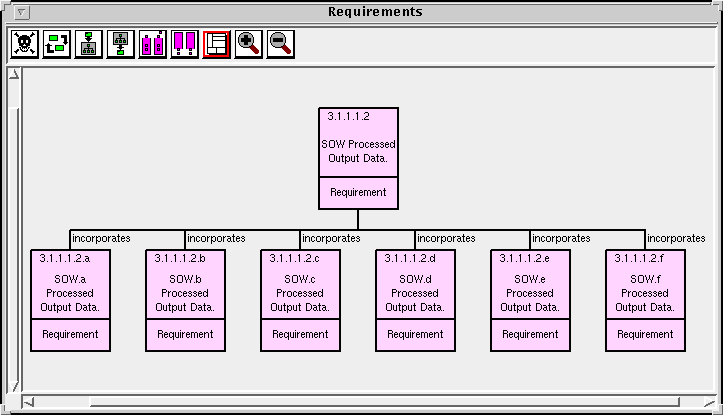Click the skull and crossbones delete icon
Screen dimensions: 723x415
(24, 44)
